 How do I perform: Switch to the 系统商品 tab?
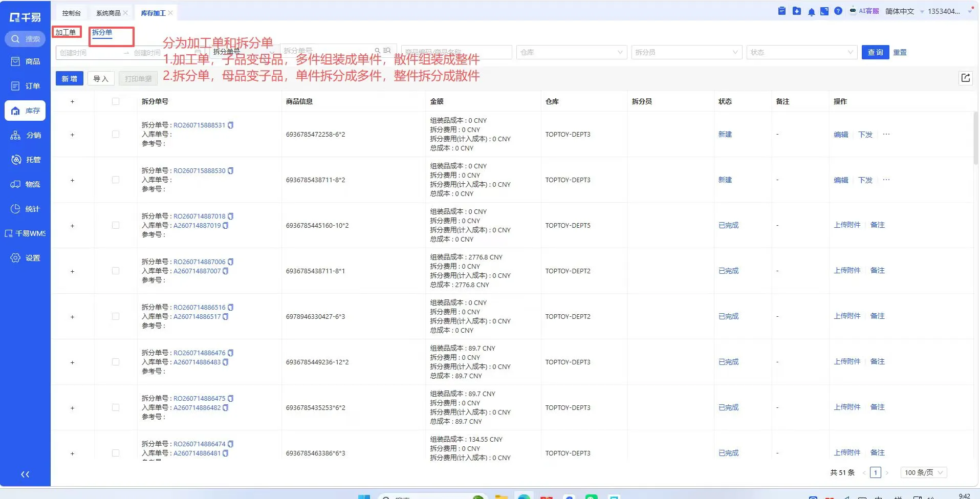108,13
